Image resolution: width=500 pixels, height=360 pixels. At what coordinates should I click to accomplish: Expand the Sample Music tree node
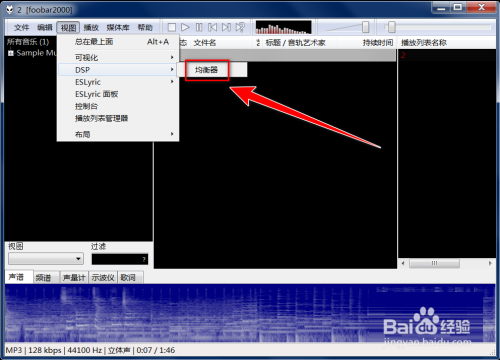point(11,53)
